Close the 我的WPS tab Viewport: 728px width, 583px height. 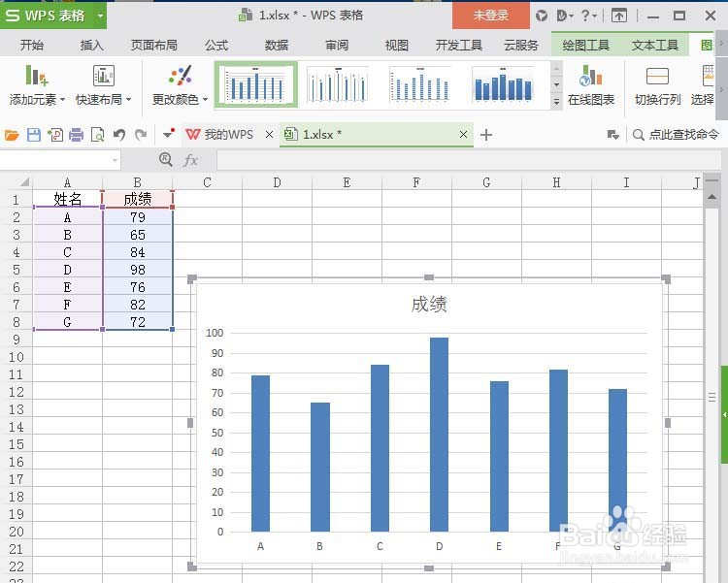coord(269,135)
